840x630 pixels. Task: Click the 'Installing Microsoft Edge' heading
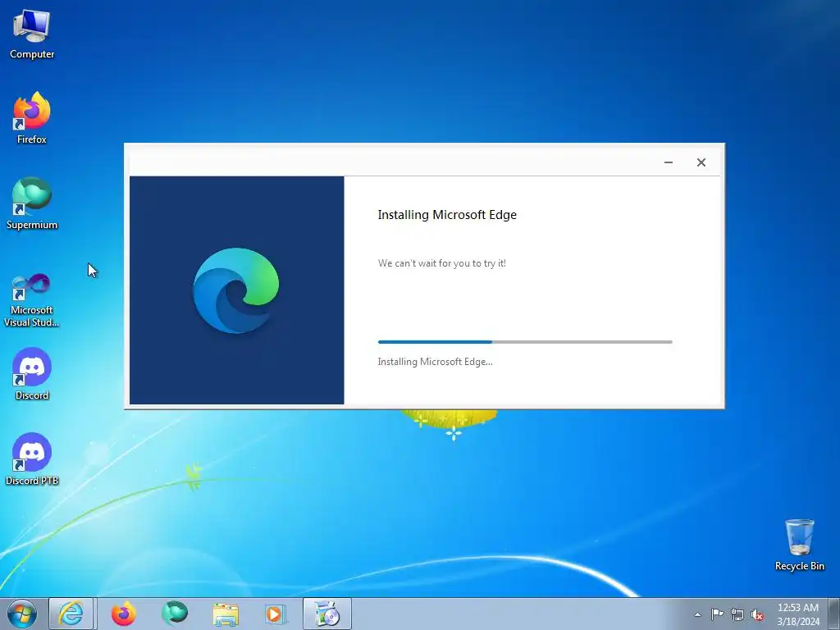(x=447, y=215)
